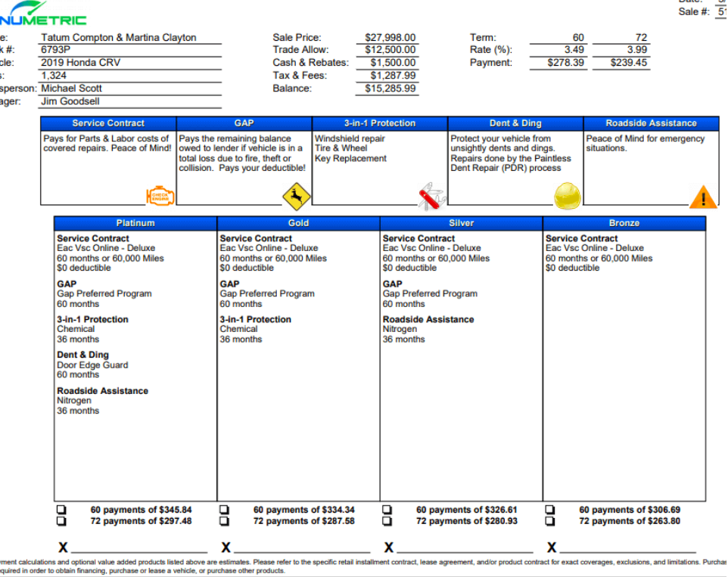Click Roadside Assistance heading in Silver package
Screen dimensions: 728x577
pos(428,320)
